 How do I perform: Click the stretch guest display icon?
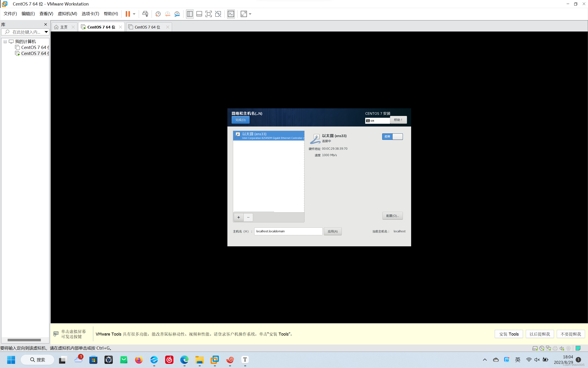tap(244, 14)
